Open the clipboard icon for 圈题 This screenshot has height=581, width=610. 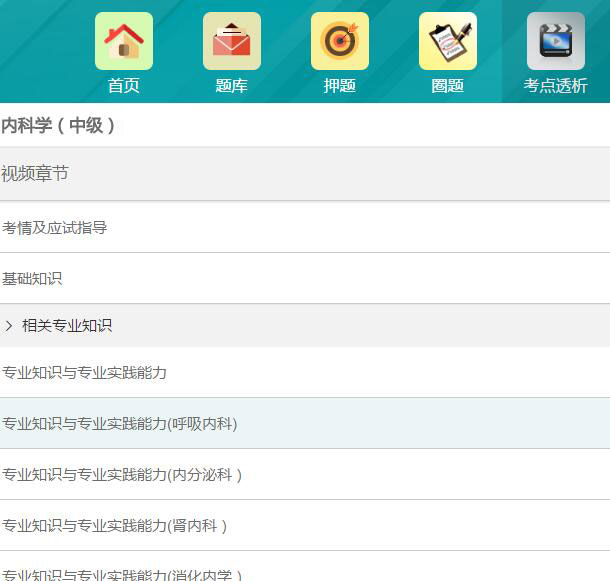(448, 41)
